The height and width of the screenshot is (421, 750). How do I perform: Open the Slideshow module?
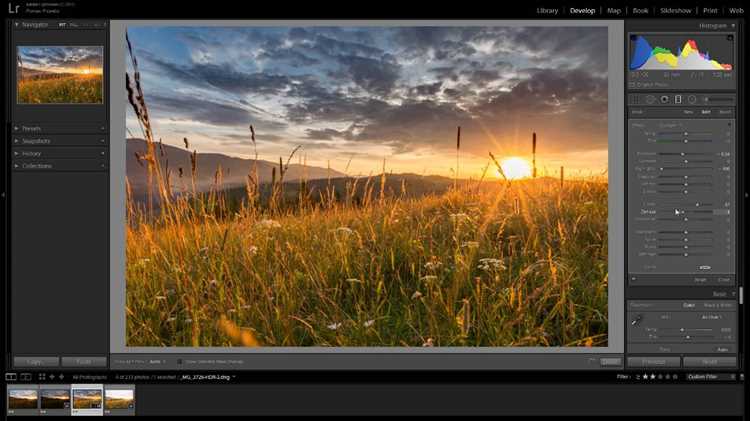click(x=675, y=11)
